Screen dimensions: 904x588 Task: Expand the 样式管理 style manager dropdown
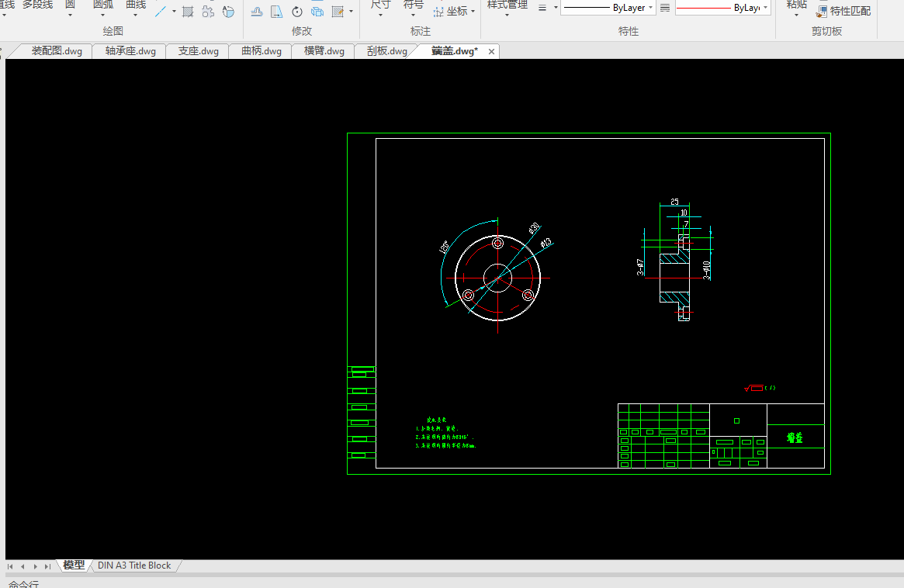(x=507, y=15)
